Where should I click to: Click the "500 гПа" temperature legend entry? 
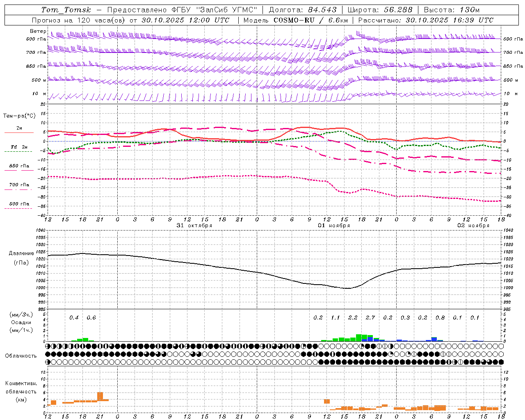pos(19,204)
